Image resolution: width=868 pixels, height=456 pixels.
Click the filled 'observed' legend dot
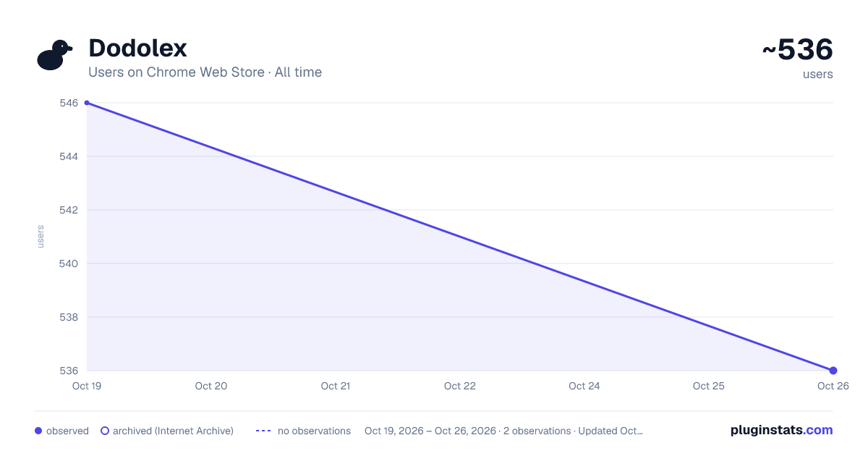[x=38, y=431]
